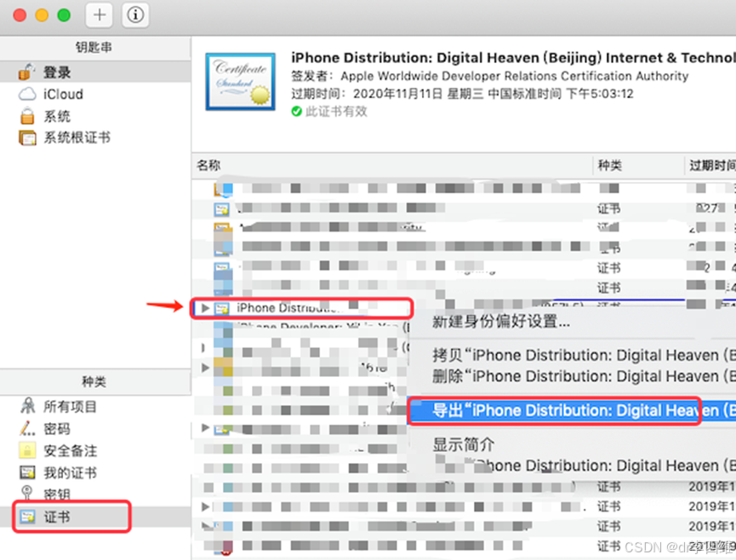Click the 钥匙串 sidebar section header
Image resolution: width=736 pixels, height=560 pixels.
tap(94, 47)
